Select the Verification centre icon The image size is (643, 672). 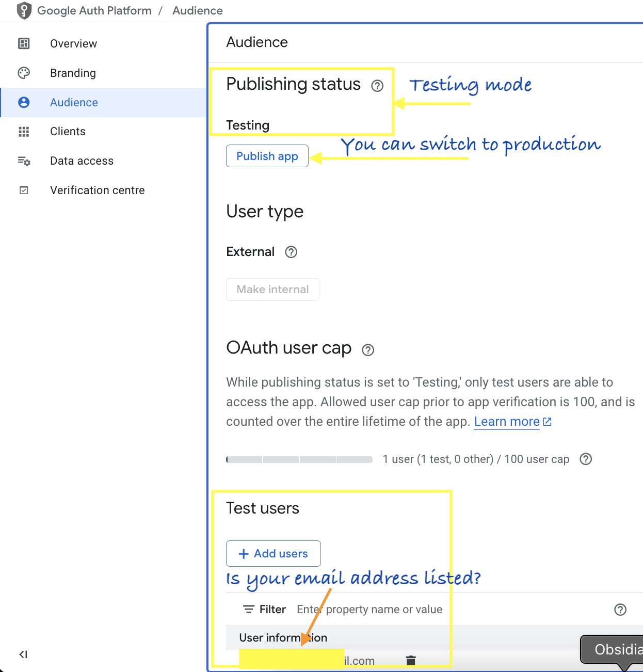coord(23,190)
